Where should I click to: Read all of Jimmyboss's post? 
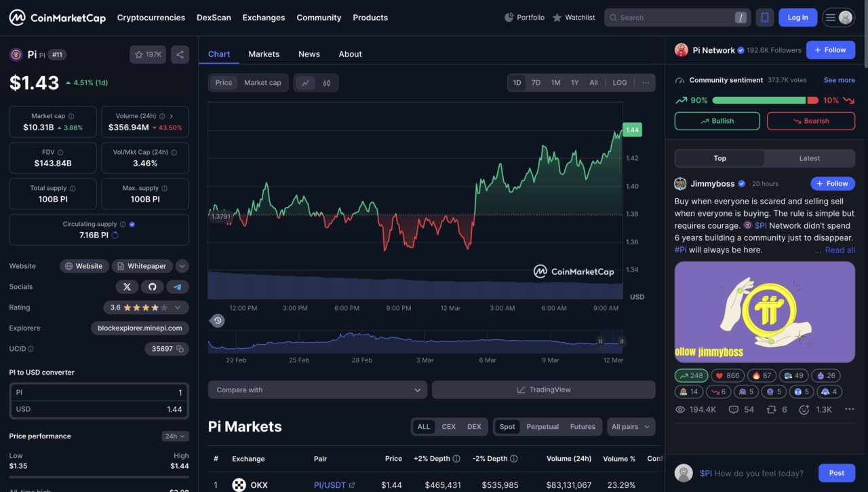tap(840, 250)
